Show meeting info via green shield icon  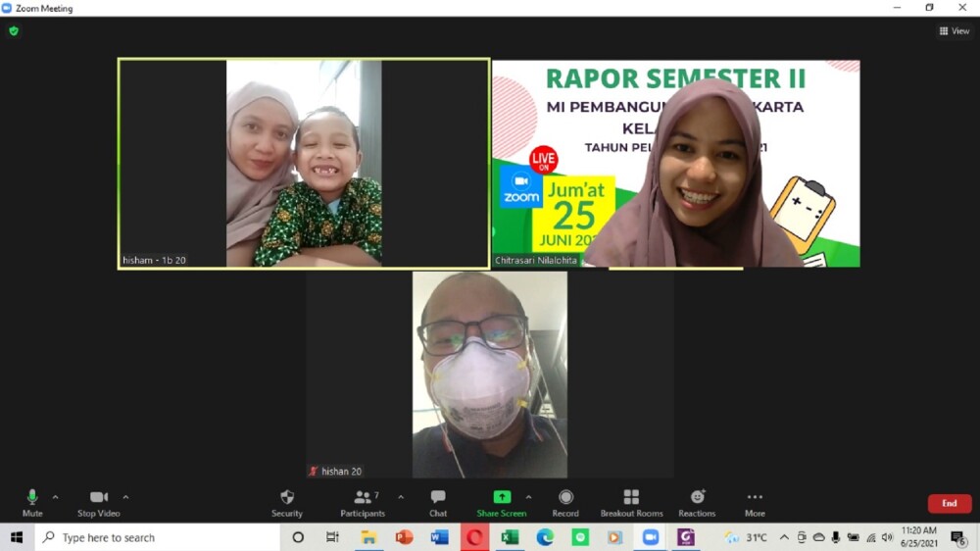(x=14, y=30)
